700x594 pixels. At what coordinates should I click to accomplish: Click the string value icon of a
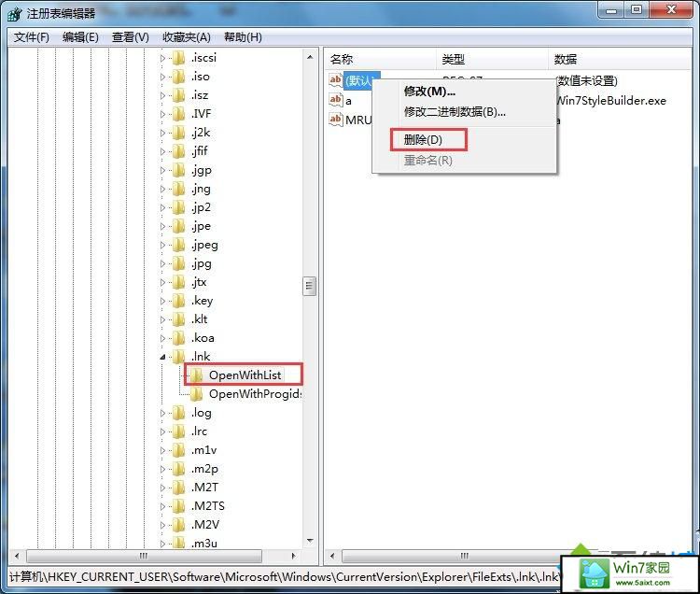[x=336, y=100]
